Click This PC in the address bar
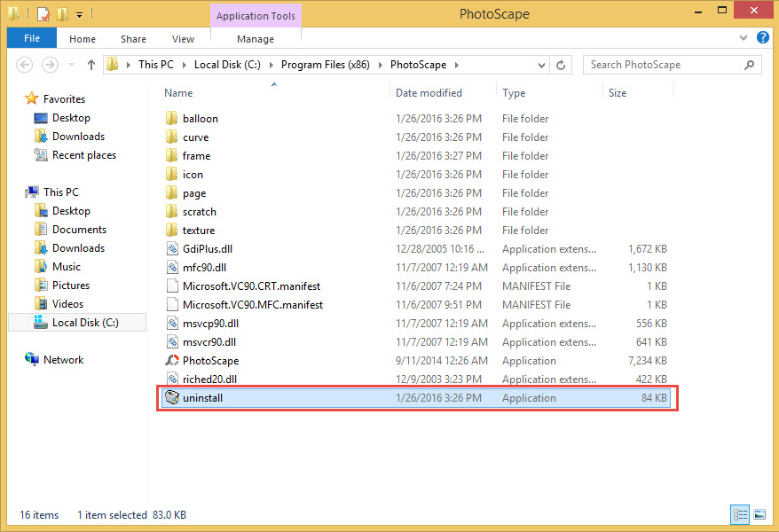 tap(155, 65)
